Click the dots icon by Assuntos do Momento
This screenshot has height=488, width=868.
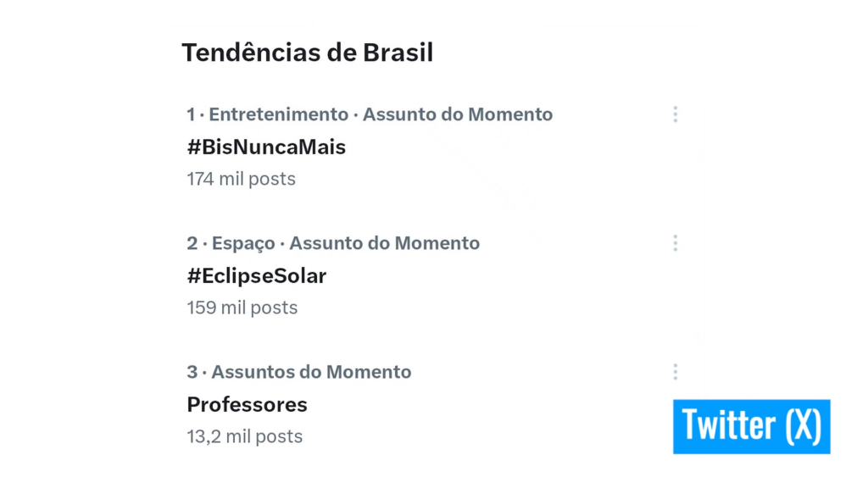[x=675, y=371]
